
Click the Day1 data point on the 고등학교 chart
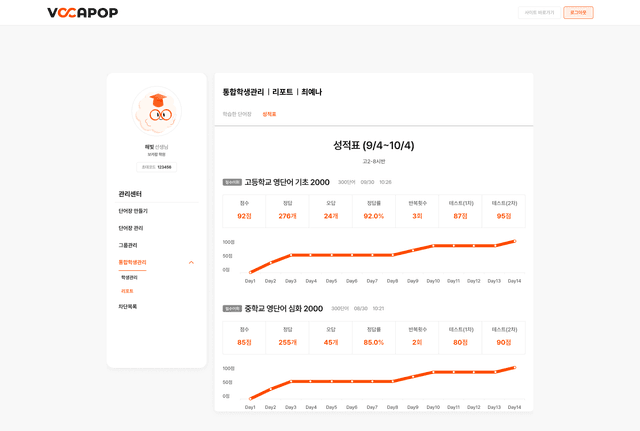point(250,272)
